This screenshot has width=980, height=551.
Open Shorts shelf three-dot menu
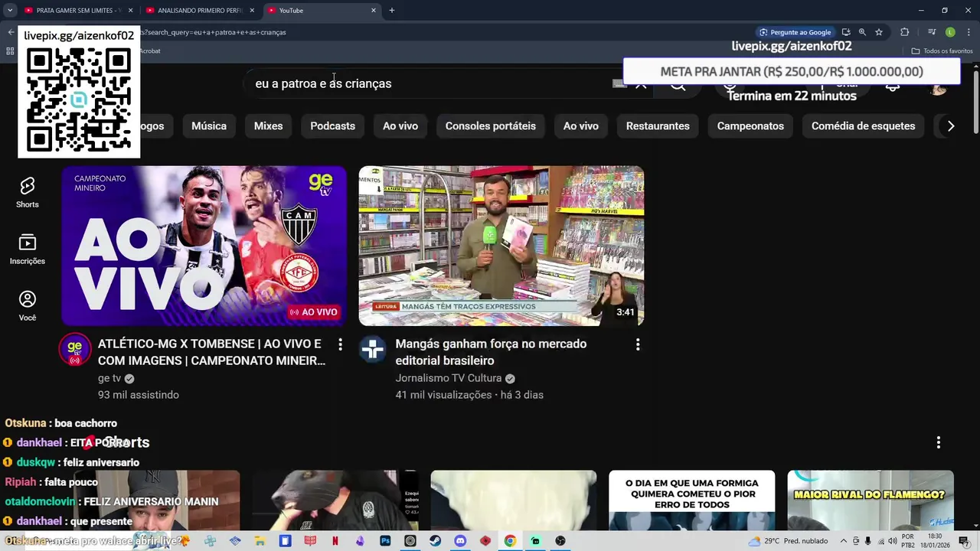[x=938, y=442]
